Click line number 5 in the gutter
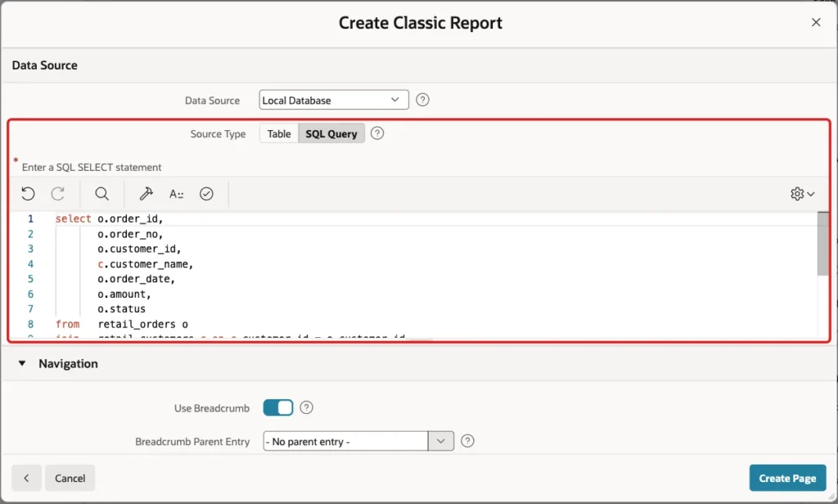Screen dimensions: 838x504 [x=30, y=279]
